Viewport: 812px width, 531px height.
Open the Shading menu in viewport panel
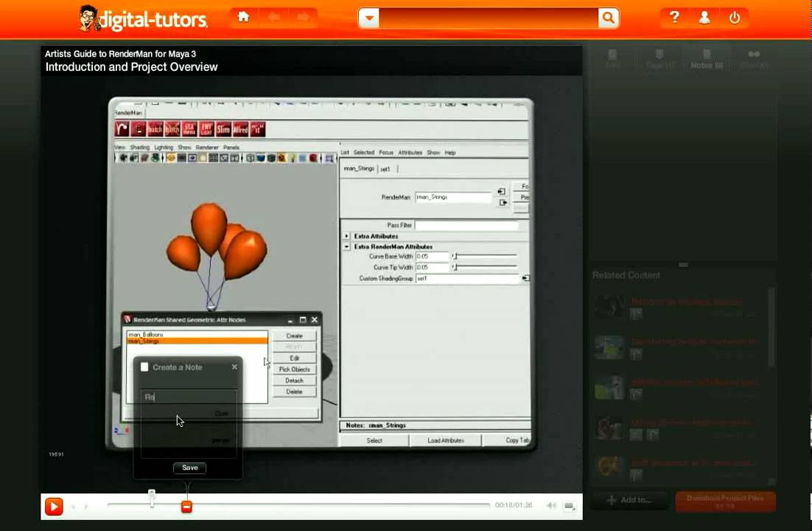click(139, 147)
